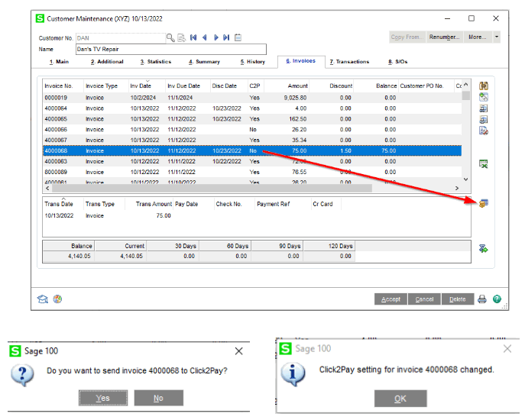Go to next customer record
The width and height of the screenshot is (525, 420).
(216, 37)
